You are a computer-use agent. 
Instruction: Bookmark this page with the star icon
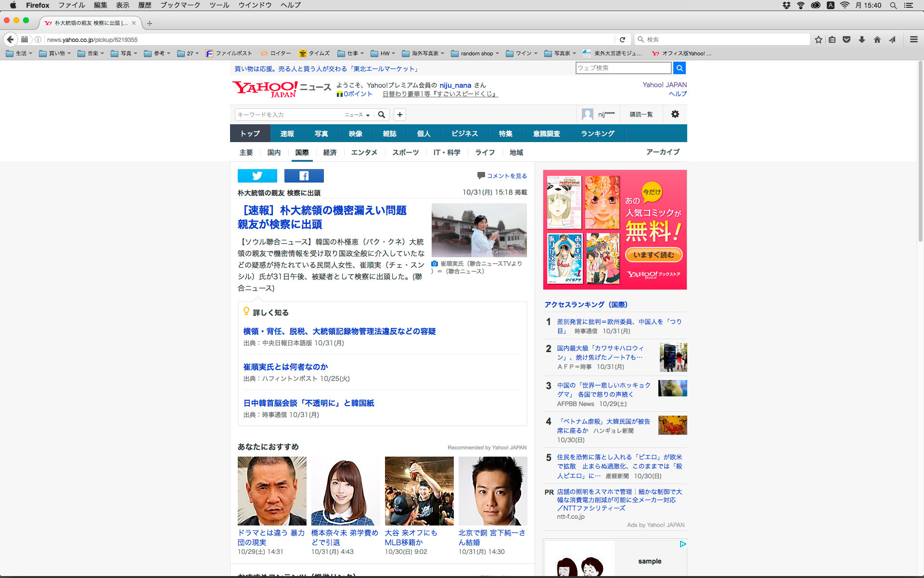click(818, 39)
